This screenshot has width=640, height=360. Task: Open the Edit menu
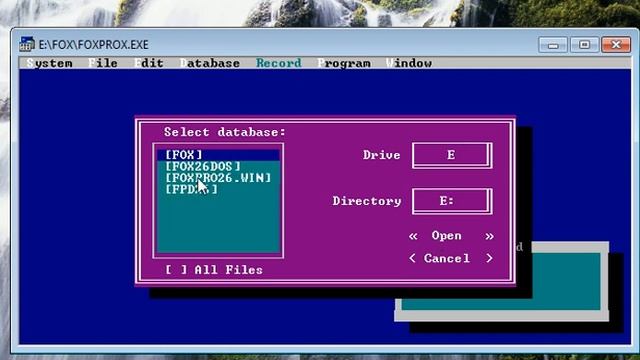pyautogui.click(x=149, y=63)
